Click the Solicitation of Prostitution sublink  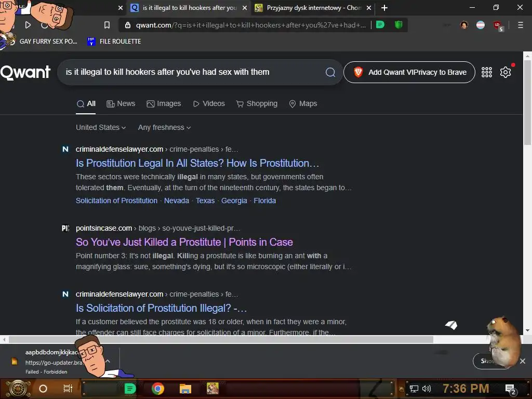pos(116,201)
